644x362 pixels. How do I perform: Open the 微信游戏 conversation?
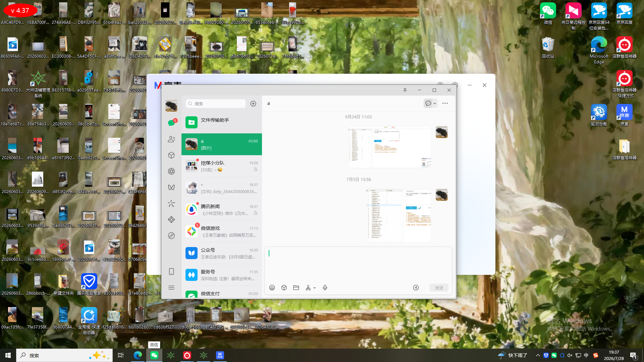(x=222, y=232)
